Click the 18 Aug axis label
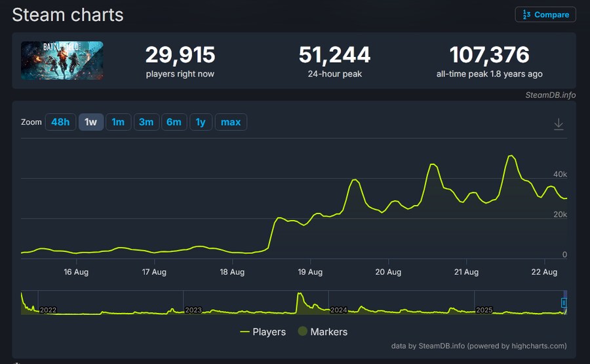The height and width of the screenshot is (364, 590). 232,272
